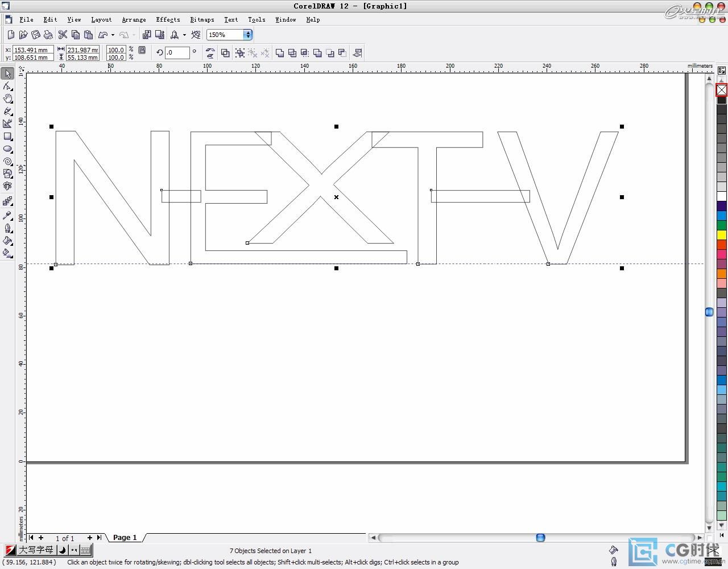Image resolution: width=728 pixels, height=569 pixels.
Task: Click the Print icon
Action: pos(48,35)
